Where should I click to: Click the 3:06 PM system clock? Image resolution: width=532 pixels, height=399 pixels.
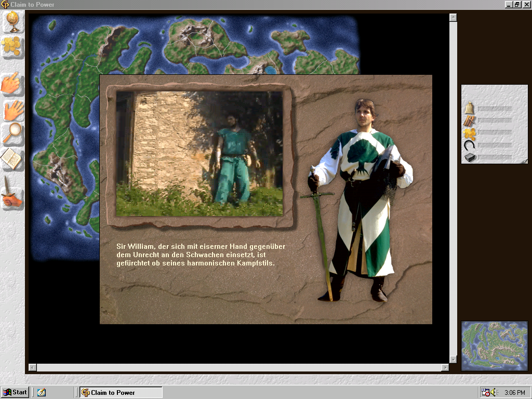click(x=515, y=393)
